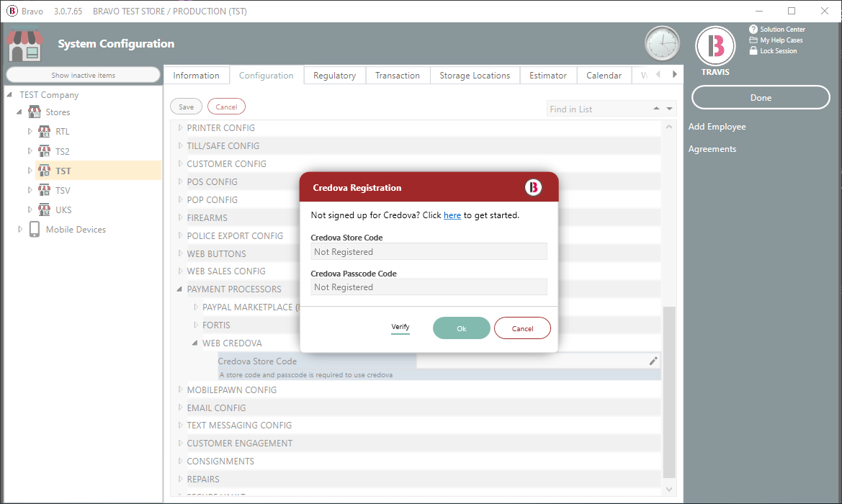Expand PRINTER CONFIG section
The height and width of the screenshot is (504, 842).
tap(180, 127)
